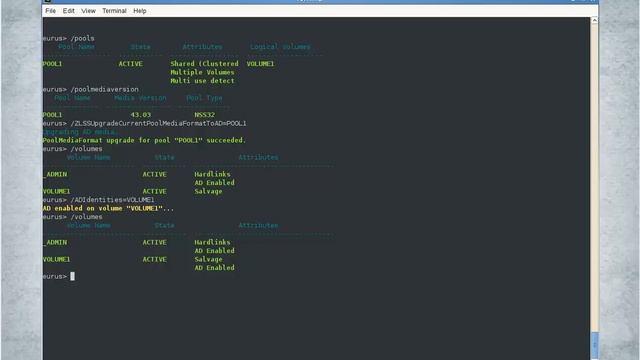Click the '/pools' command text
This screenshot has height=360, width=640.
pyautogui.click(x=82, y=38)
